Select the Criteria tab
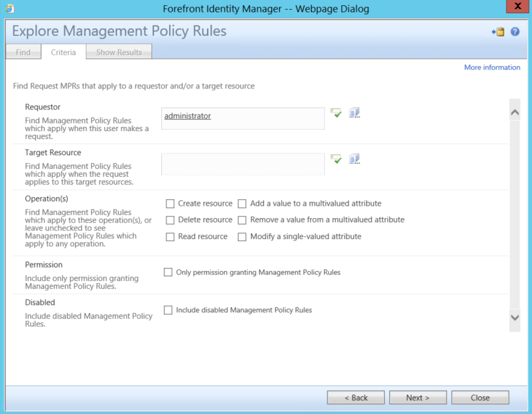This screenshot has height=414, width=532. click(x=64, y=52)
